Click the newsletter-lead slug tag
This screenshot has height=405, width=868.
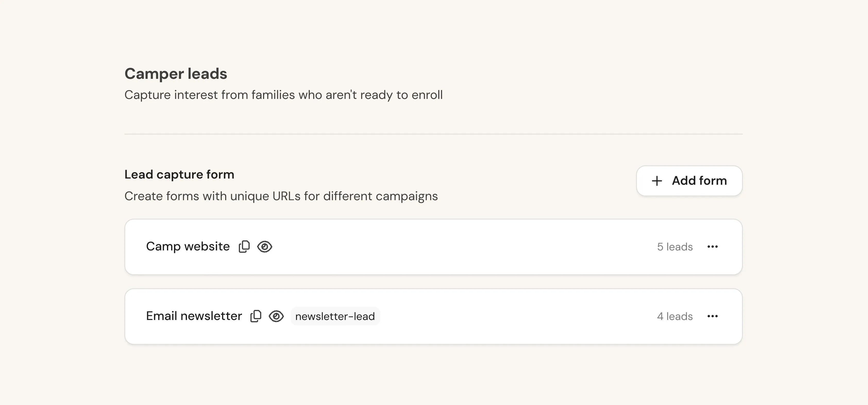pyautogui.click(x=335, y=316)
